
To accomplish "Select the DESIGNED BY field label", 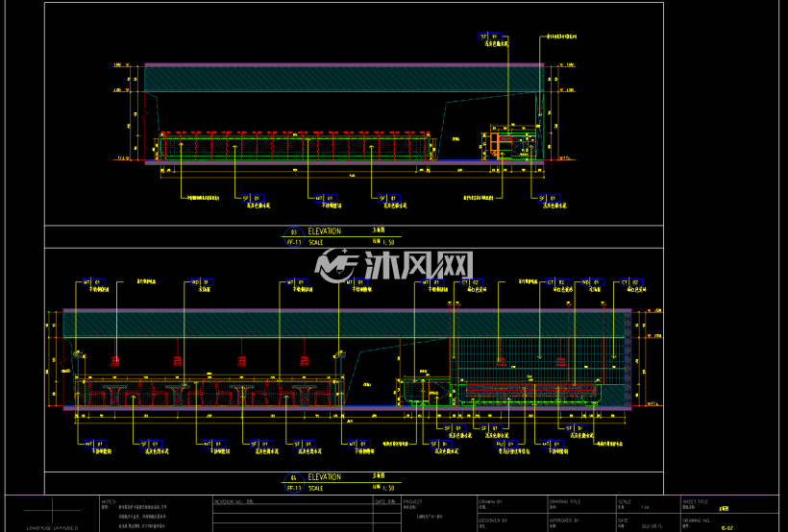I will pos(493,520).
